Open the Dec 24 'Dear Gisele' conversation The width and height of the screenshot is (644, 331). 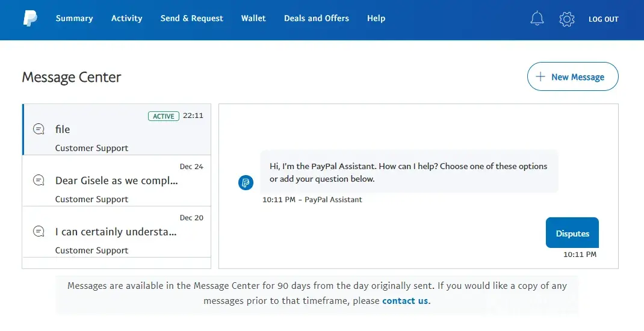pos(117,181)
